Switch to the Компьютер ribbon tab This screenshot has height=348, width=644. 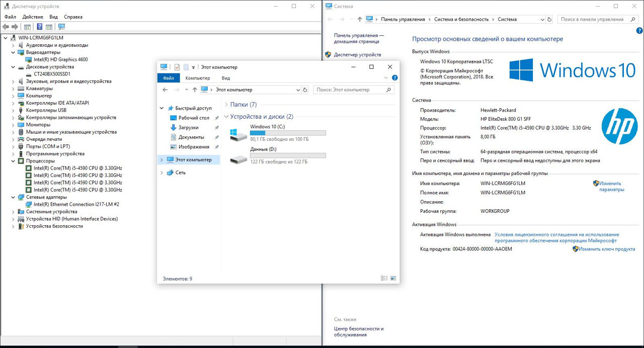[197, 78]
